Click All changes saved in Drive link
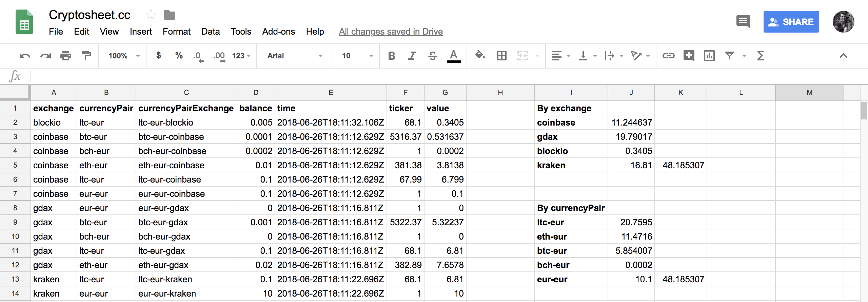This screenshot has width=868, height=302. (x=391, y=32)
